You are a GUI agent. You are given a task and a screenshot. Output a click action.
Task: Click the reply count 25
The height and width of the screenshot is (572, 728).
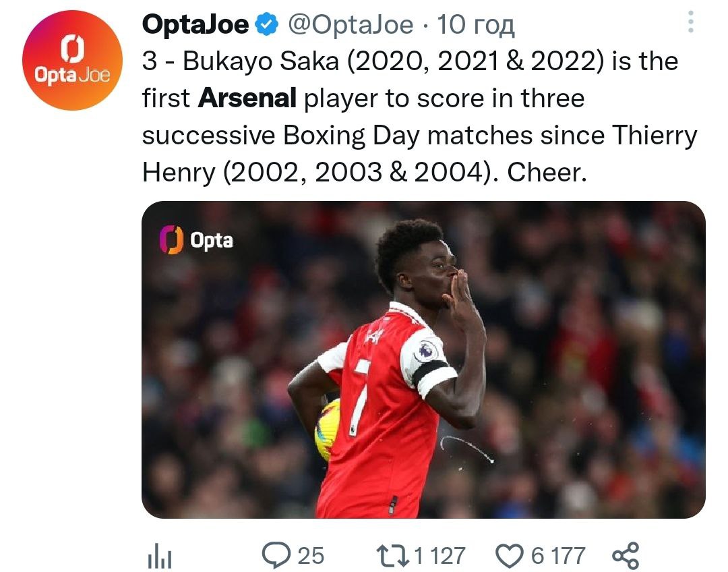[311, 556]
